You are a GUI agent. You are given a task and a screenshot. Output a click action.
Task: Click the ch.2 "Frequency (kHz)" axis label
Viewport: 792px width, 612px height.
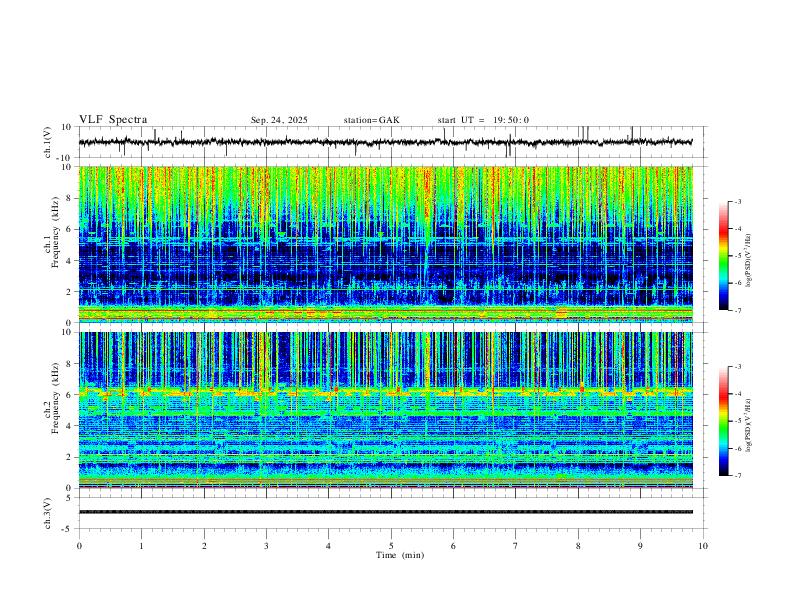[x=55, y=399]
